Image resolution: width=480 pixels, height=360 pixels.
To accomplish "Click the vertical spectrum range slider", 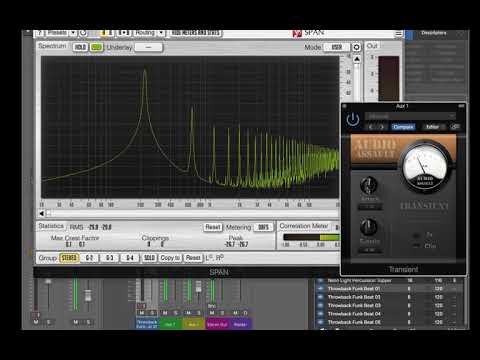I will coord(357,82).
